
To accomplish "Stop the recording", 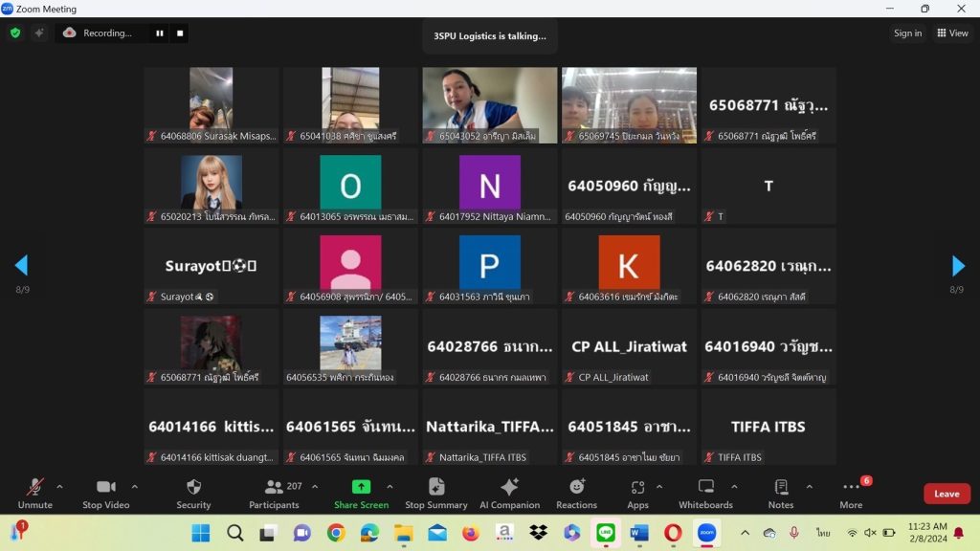I will point(180,33).
